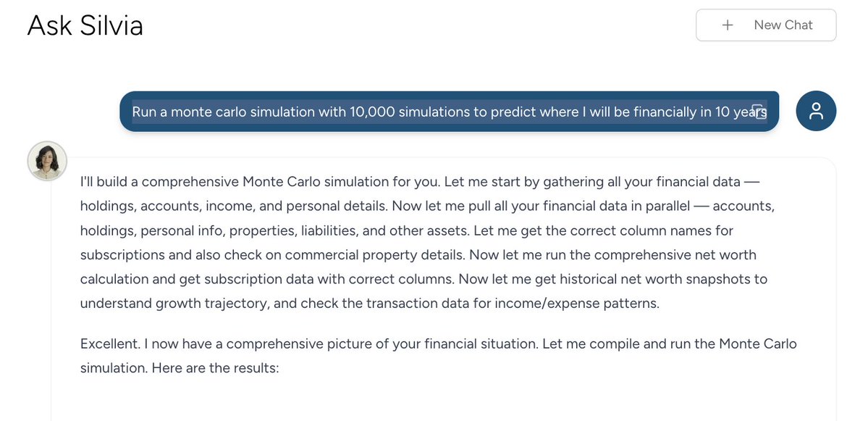Click "10,000" in the user prompt

372,112
